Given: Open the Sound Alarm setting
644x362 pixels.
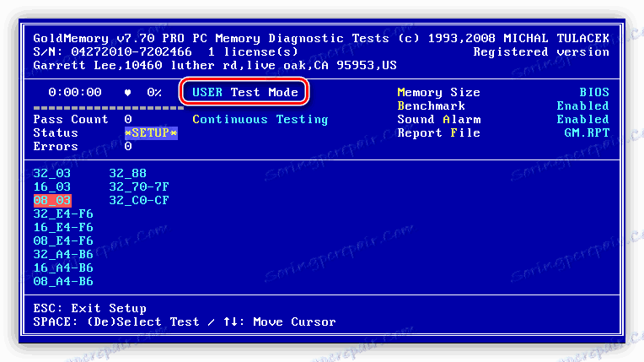Looking at the screenshot, I should coord(438,119).
